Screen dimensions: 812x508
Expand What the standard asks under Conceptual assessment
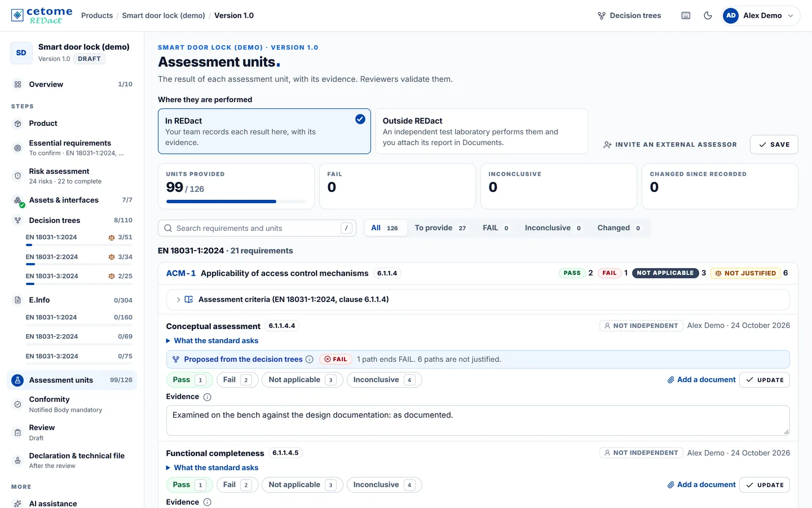click(213, 341)
